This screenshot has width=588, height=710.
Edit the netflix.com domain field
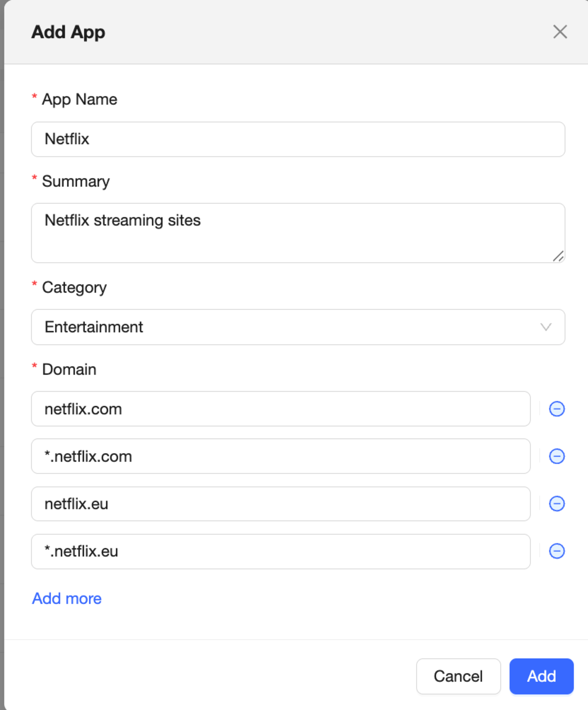(280, 409)
